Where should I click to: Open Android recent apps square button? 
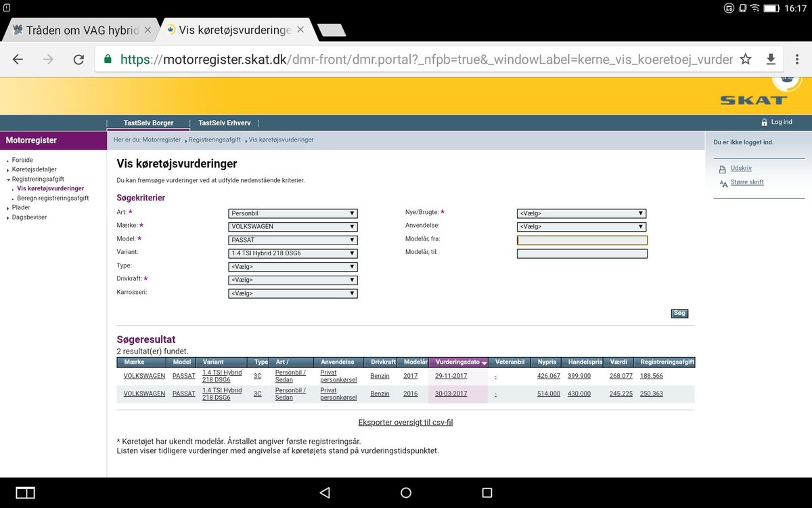pos(487,492)
